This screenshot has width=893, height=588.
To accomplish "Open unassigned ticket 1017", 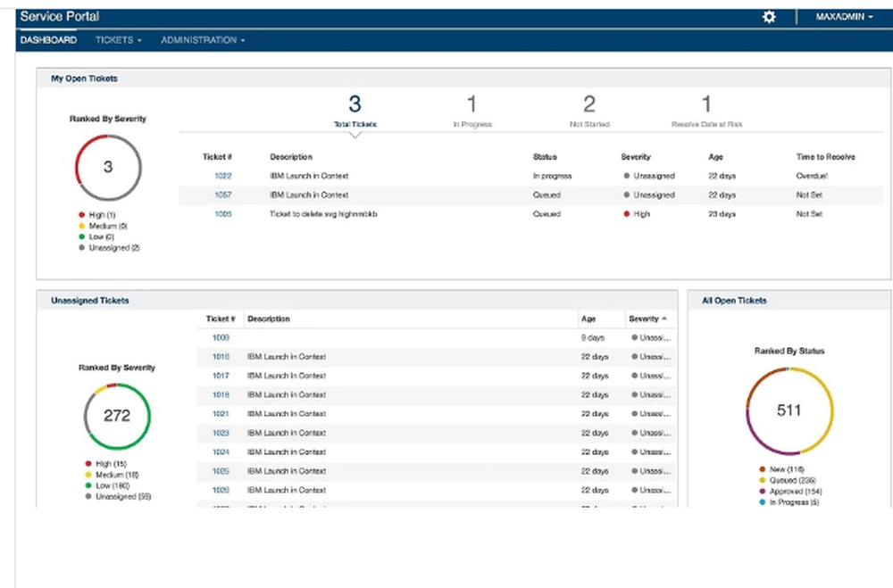I will [x=221, y=376].
